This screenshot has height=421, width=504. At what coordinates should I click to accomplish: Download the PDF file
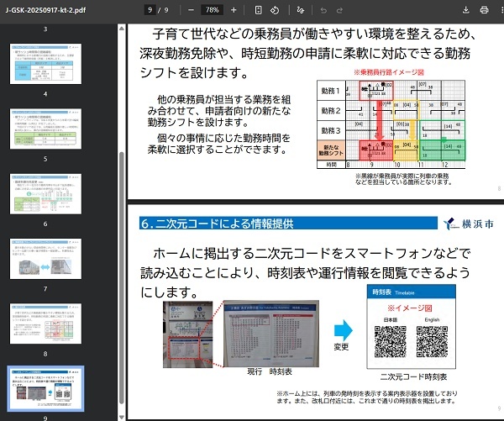tap(466, 9)
